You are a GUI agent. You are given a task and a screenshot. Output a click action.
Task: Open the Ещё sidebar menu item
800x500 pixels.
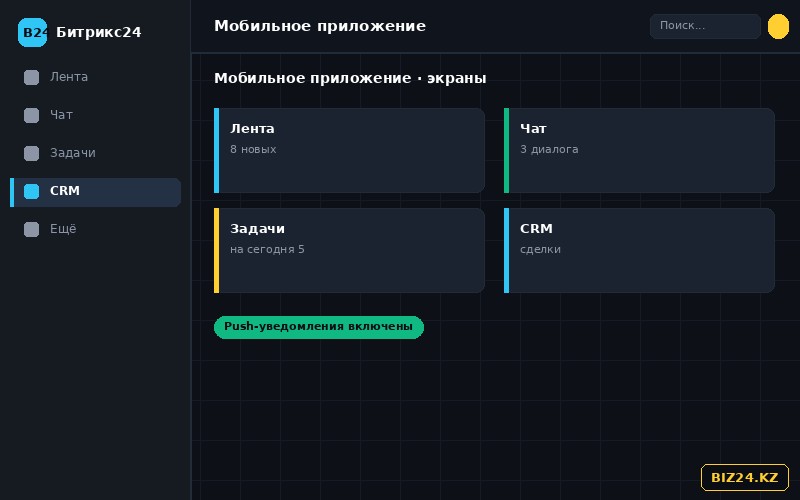[95, 229]
